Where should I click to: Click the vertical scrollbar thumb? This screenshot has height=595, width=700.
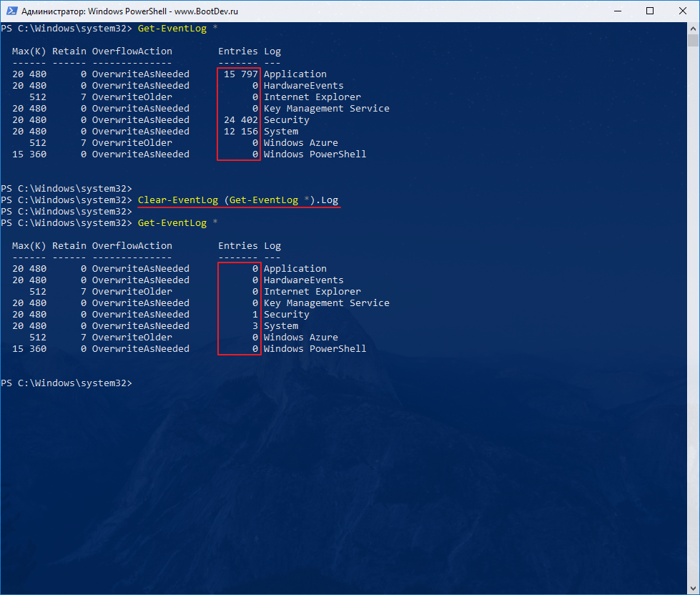pos(693,41)
